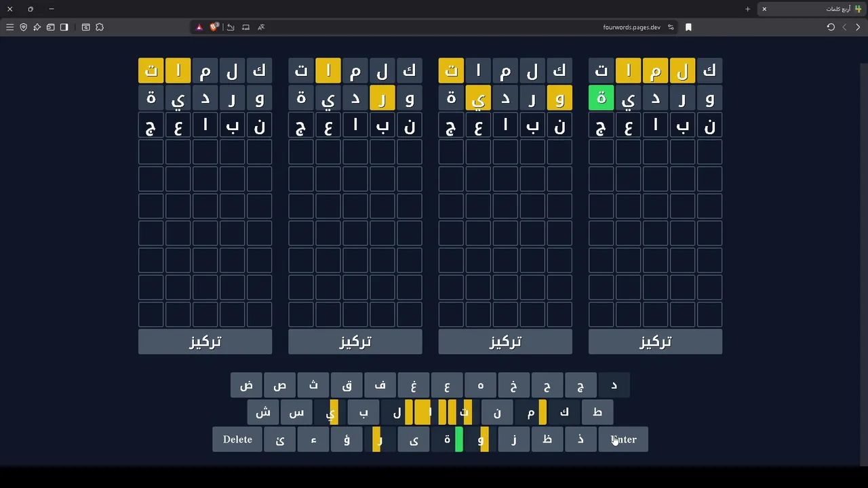This screenshot has width=868, height=488.
Task: Click the تركيز button under the second board from left
Action: (x=355, y=342)
